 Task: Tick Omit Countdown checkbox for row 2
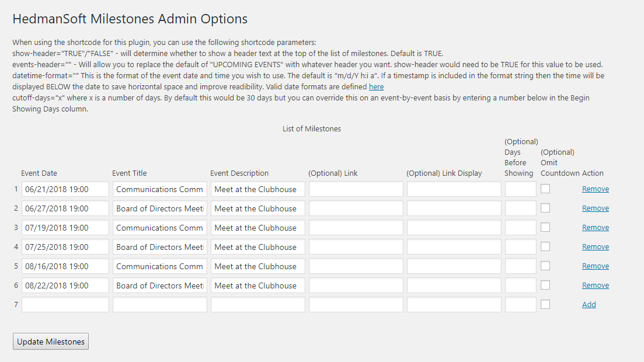click(545, 208)
